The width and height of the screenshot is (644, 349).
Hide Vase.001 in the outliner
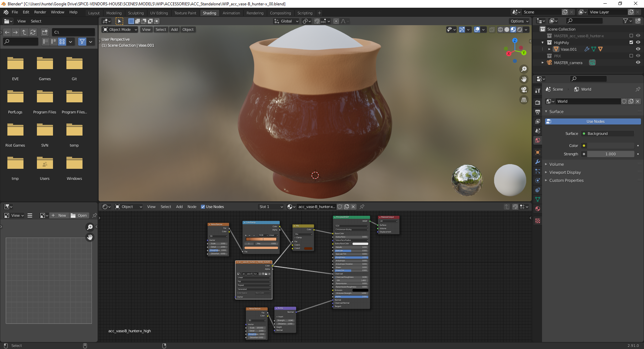638,49
